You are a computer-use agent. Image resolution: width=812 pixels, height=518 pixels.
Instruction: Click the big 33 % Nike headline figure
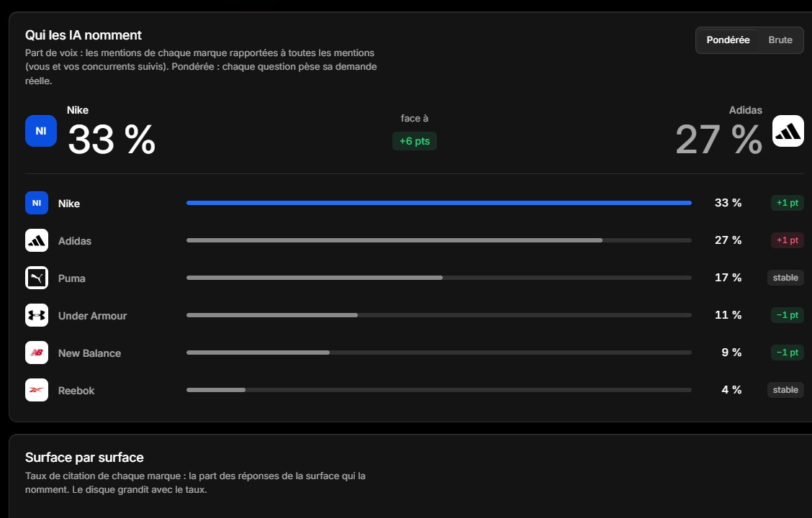112,139
